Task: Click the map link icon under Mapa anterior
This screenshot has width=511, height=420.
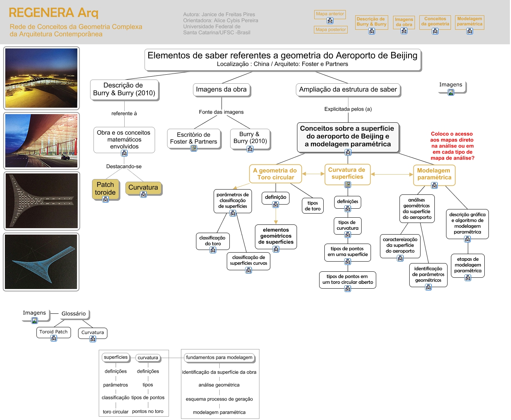Action: pyautogui.click(x=330, y=21)
